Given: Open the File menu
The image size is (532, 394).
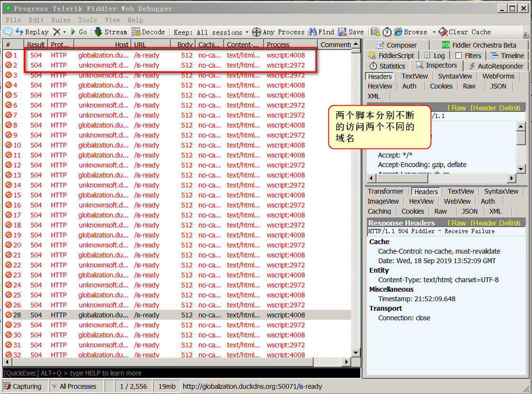Looking at the screenshot, I should 13,20.
